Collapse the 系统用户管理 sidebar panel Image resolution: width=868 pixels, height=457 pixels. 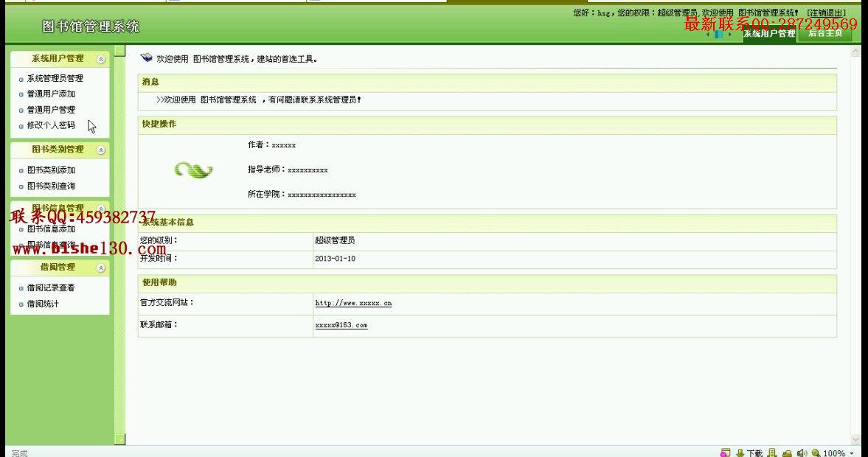point(101,59)
